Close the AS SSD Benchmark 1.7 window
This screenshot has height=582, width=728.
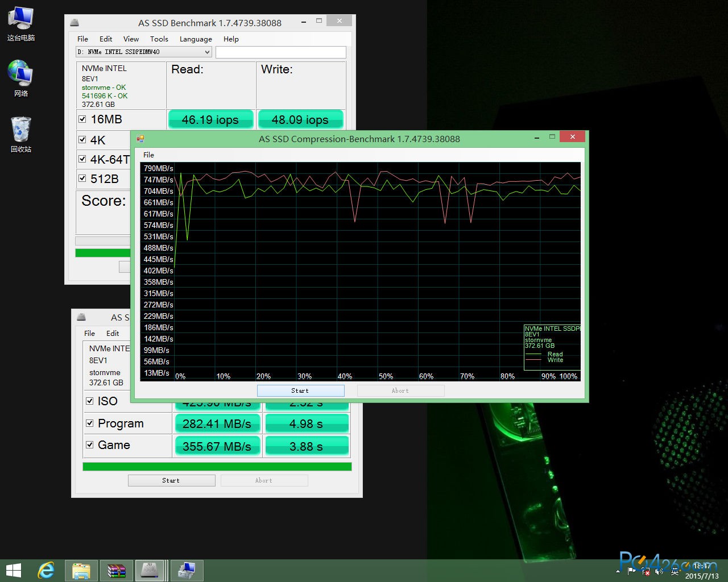(340, 21)
